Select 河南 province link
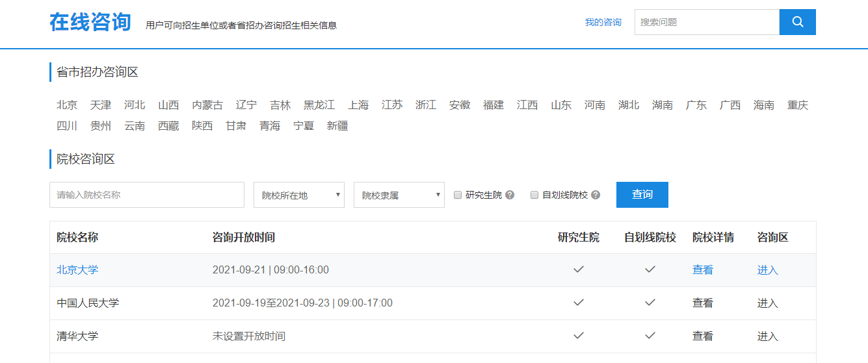The image size is (868, 363). pos(595,105)
